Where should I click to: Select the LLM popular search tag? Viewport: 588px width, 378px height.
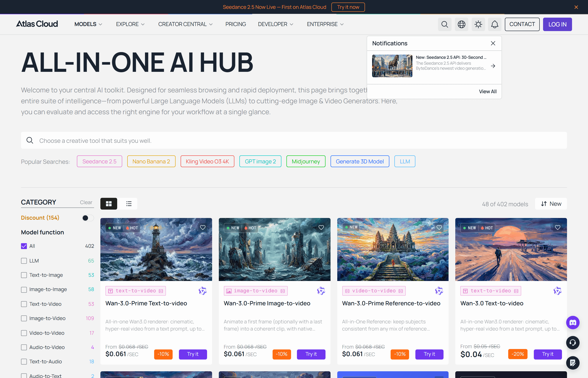click(x=405, y=161)
